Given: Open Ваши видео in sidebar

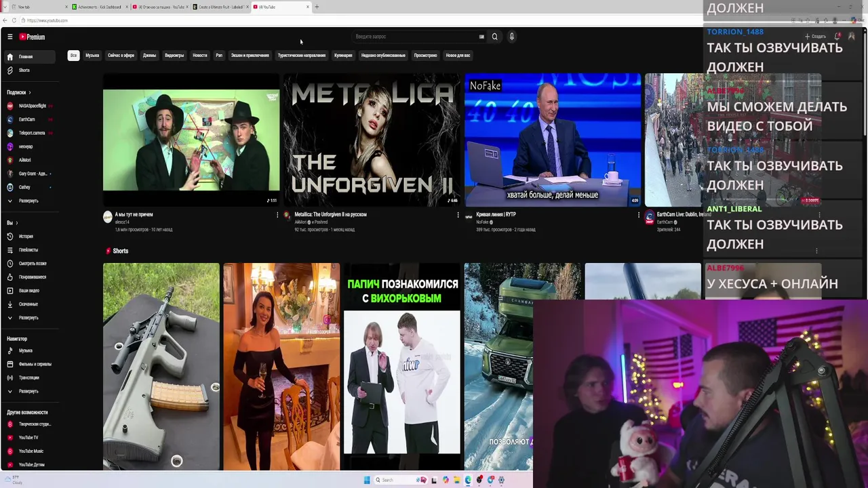Looking at the screenshot, I should 29,291.
